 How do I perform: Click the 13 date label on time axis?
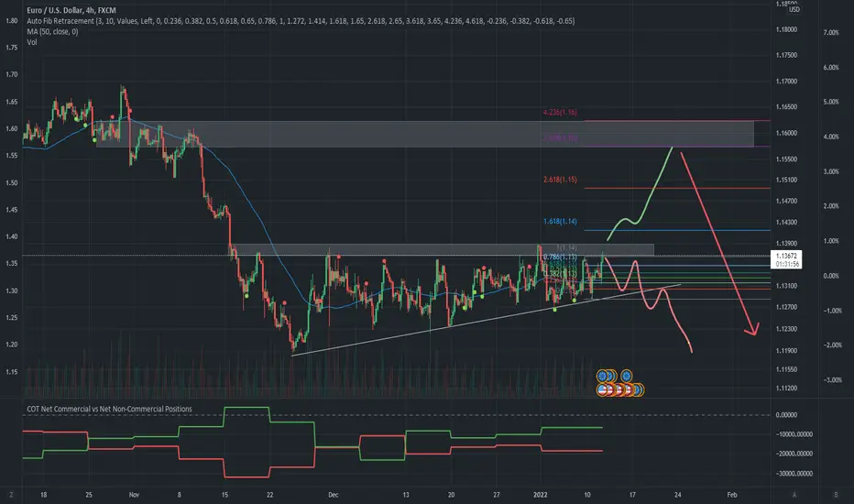[406, 495]
